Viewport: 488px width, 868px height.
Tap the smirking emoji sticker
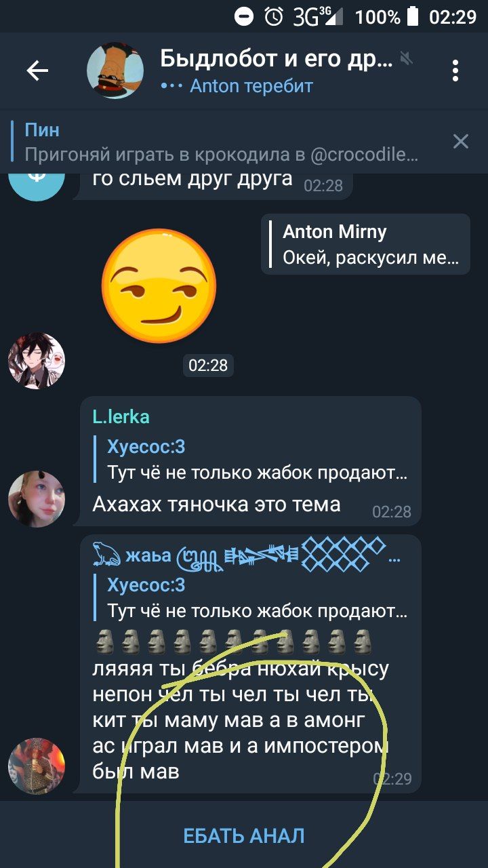(159, 285)
